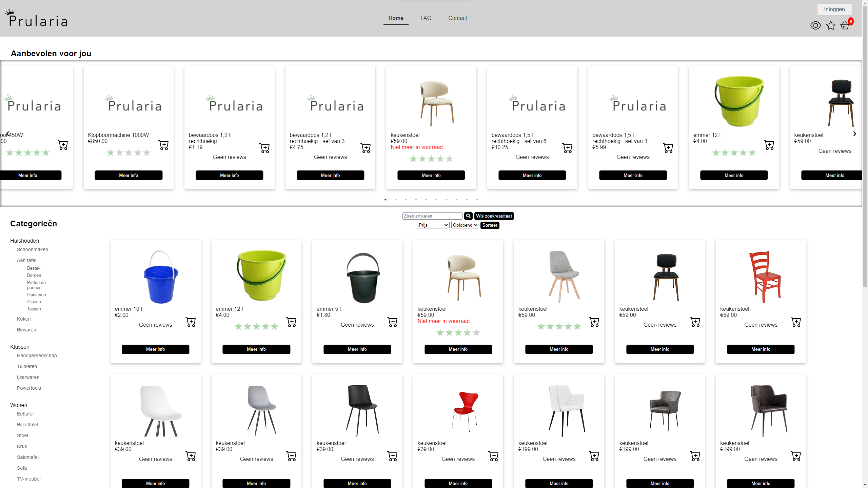Select Schoonmaken category in sidebar
Image resolution: width=868 pixels, height=488 pixels.
pos(33,249)
